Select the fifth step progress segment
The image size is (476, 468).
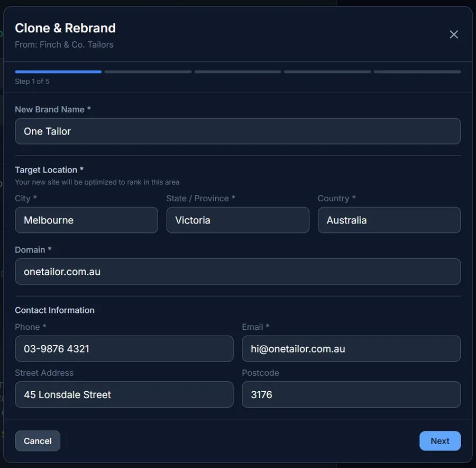tap(417, 71)
